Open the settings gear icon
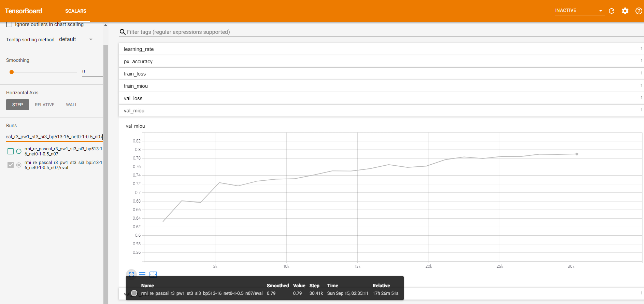644x304 pixels. click(x=625, y=11)
